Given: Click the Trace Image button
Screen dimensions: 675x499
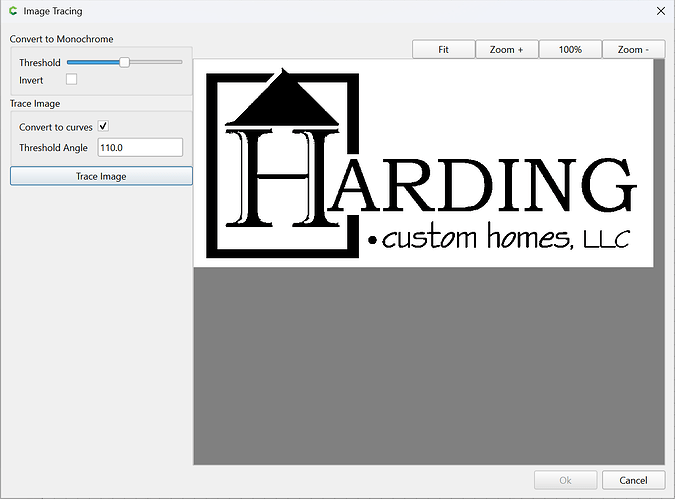Looking at the screenshot, I should coord(101,176).
